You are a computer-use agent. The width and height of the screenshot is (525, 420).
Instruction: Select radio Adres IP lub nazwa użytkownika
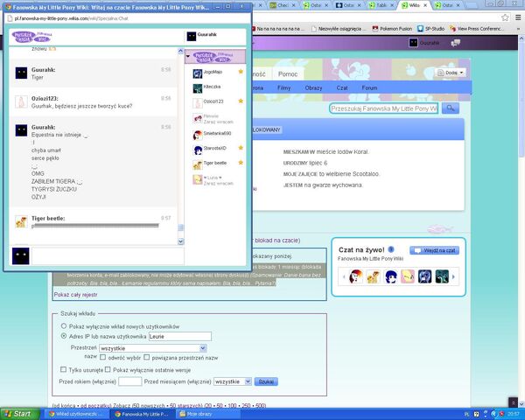click(x=64, y=336)
